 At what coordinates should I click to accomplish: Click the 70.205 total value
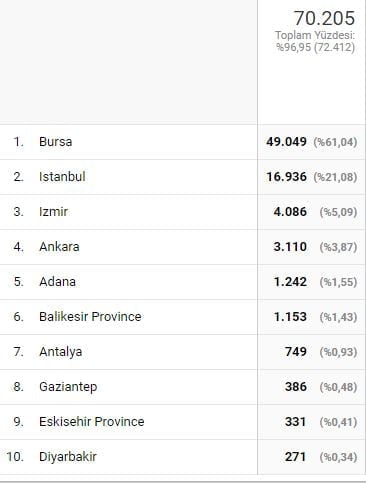pos(324,18)
